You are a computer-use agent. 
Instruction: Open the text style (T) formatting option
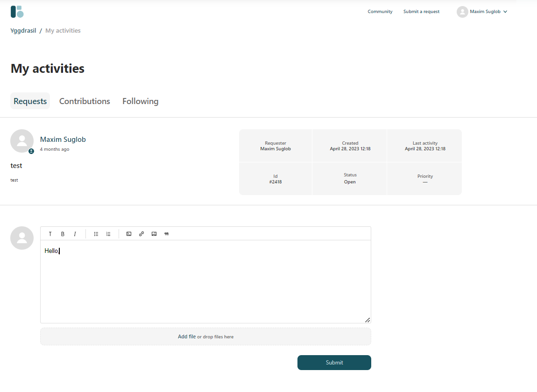click(50, 234)
